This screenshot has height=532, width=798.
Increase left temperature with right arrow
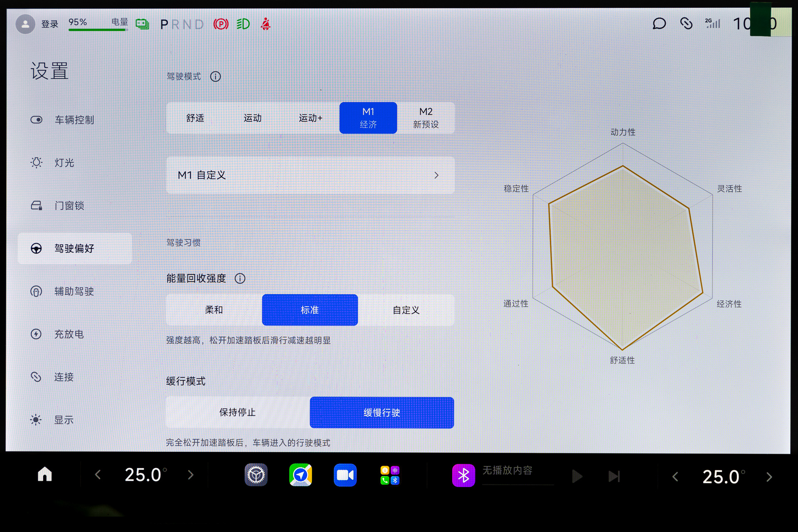(x=190, y=475)
